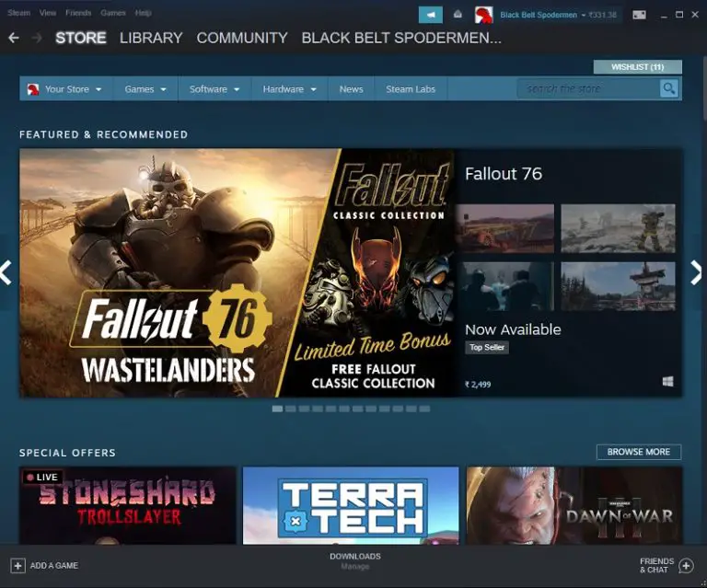Click the Add a Game plus icon
The height and width of the screenshot is (588, 707).
pyautogui.click(x=17, y=565)
